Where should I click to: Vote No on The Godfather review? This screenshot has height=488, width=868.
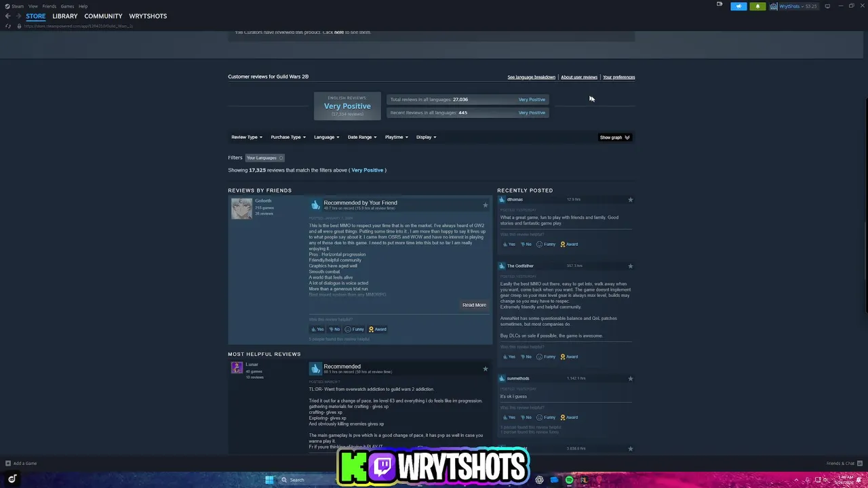(526, 357)
